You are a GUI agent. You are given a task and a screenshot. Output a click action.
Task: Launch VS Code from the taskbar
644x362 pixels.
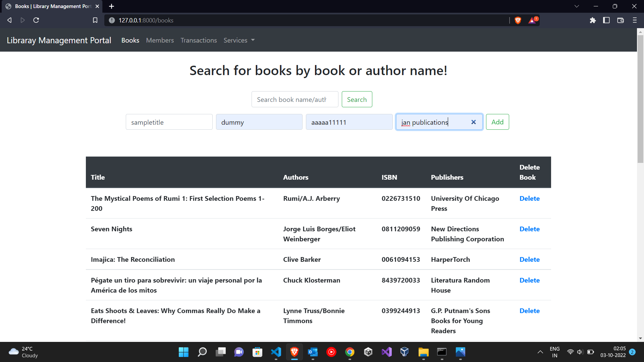coord(276,352)
